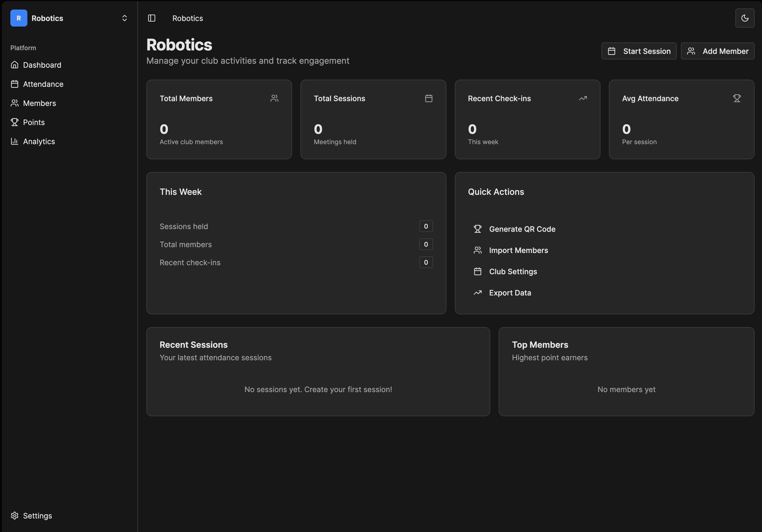Toggle the sidebar visibility
762x532 pixels.
click(x=152, y=18)
